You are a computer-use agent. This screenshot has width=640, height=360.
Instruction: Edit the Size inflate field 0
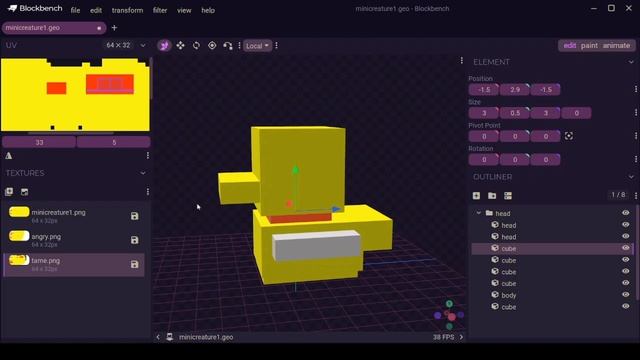[x=576, y=113]
